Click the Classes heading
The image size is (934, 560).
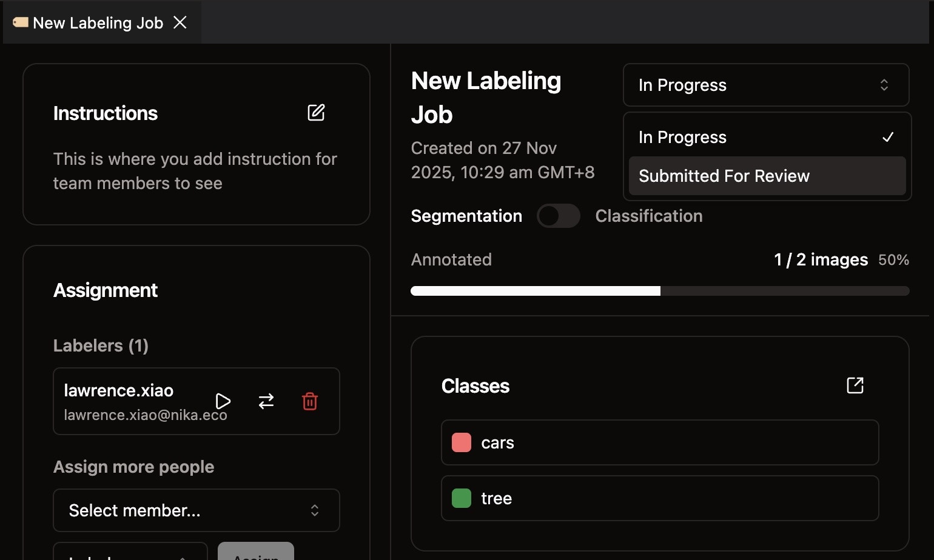pyautogui.click(x=475, y=386)
